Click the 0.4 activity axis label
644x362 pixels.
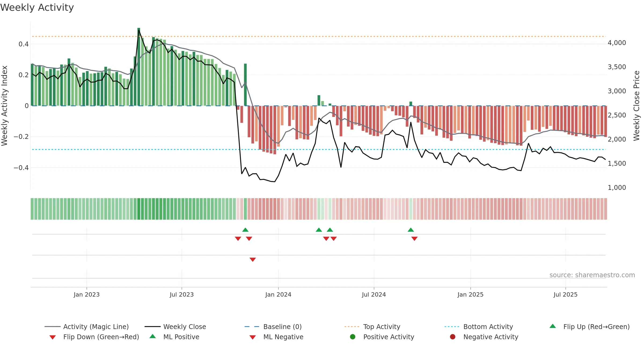[24, 44]
